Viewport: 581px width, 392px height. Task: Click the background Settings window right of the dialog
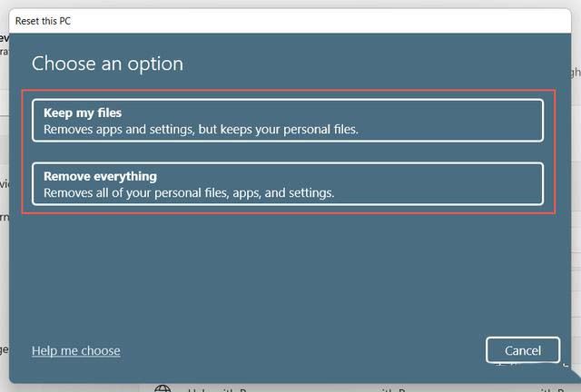tap(576, 227)
